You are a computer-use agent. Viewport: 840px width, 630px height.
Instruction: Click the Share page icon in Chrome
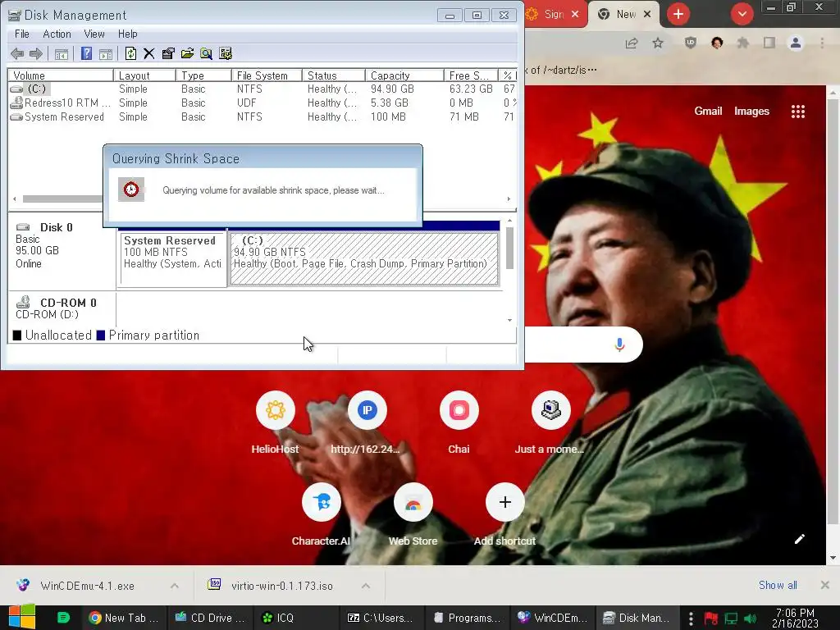click(632, 43)
